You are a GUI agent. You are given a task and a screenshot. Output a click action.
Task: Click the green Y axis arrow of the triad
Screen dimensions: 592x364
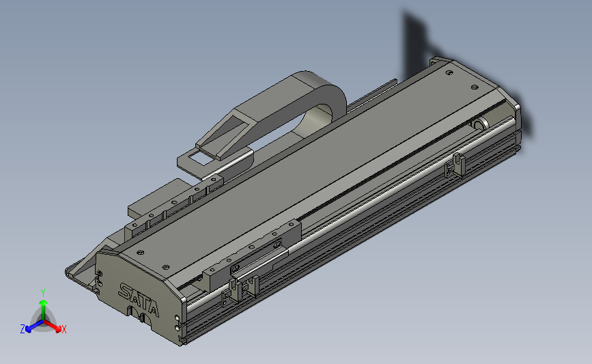point(44,309)
